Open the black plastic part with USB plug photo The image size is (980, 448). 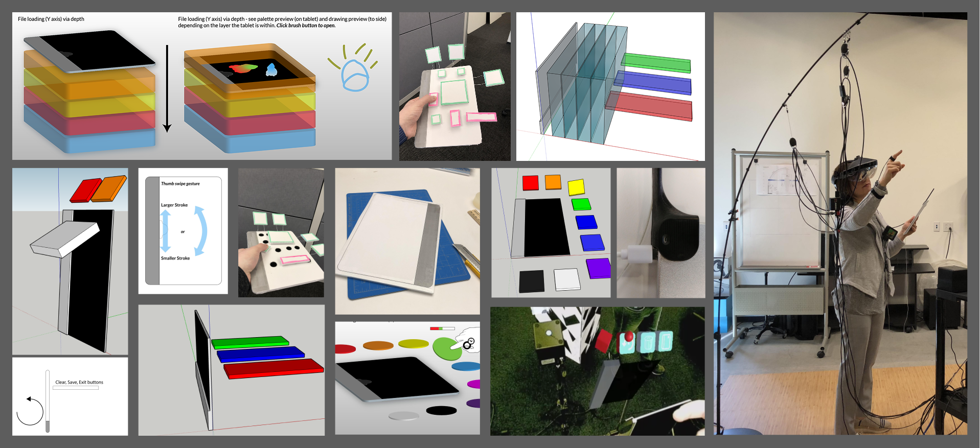pos(661,233)
